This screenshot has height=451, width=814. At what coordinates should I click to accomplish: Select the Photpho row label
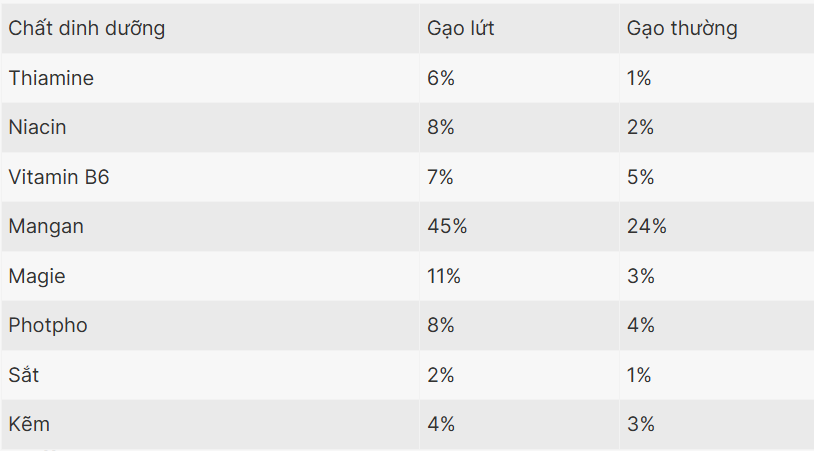(x=50, y=326)
